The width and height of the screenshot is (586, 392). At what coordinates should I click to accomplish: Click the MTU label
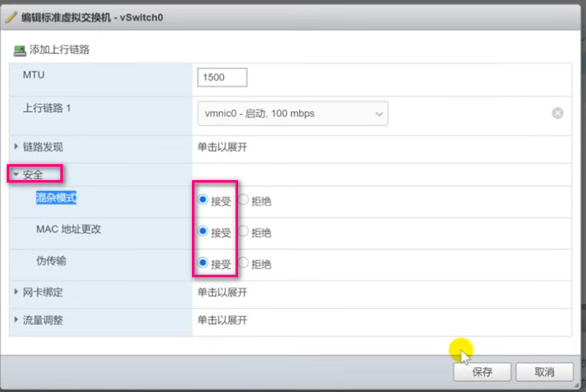(x=34, y=75)
